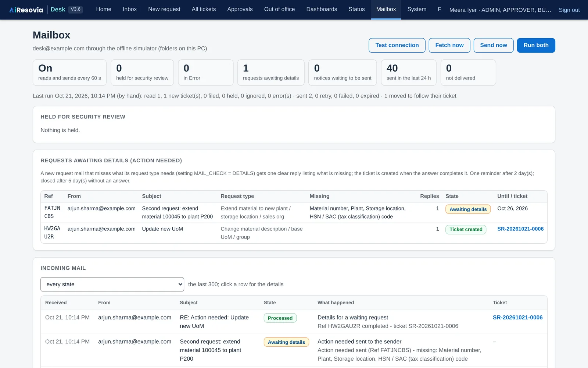Open ticket SR-20261021-0006 in Incoming mail table
Image resolution: width=588 pixels, height=368 pixels.
517,318
